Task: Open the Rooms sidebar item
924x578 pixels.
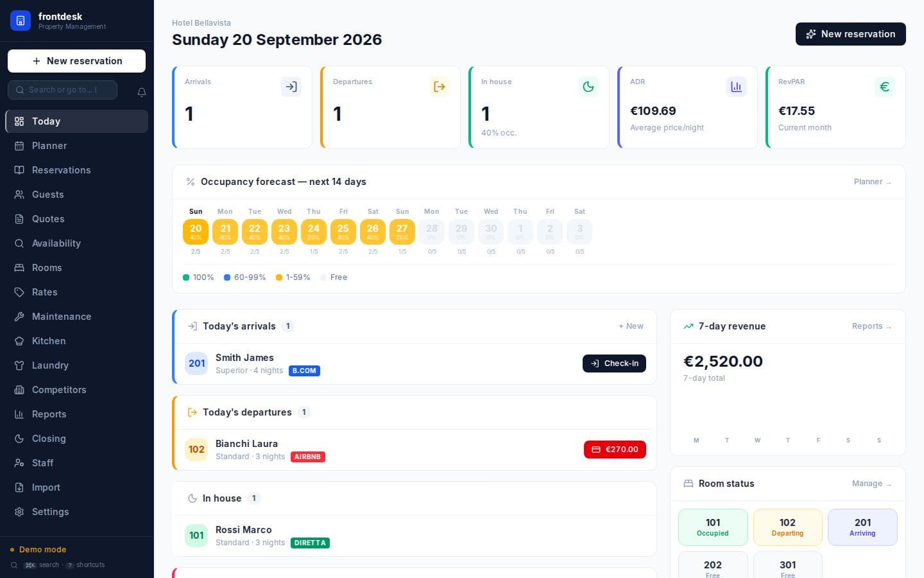Action: coord(76,268)
